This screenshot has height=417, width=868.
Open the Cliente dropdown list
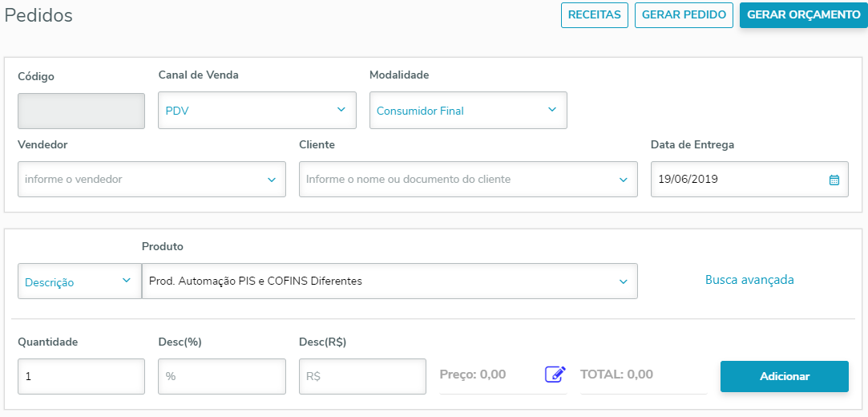tap(623, 180)
